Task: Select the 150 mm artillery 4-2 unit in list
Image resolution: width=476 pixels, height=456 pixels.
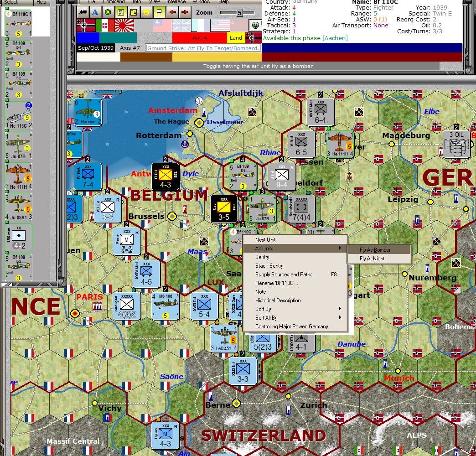Action: pyautogui.click(x=19, y=238)
